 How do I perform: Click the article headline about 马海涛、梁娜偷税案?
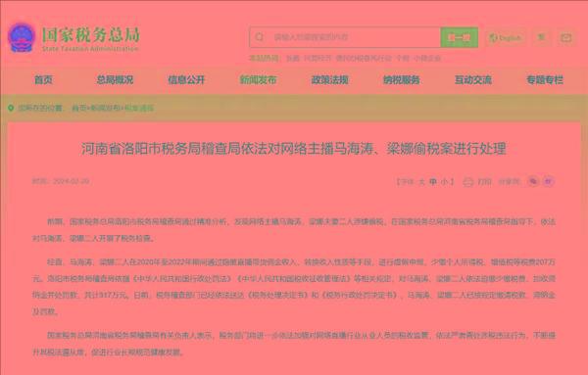coord(294,149)
